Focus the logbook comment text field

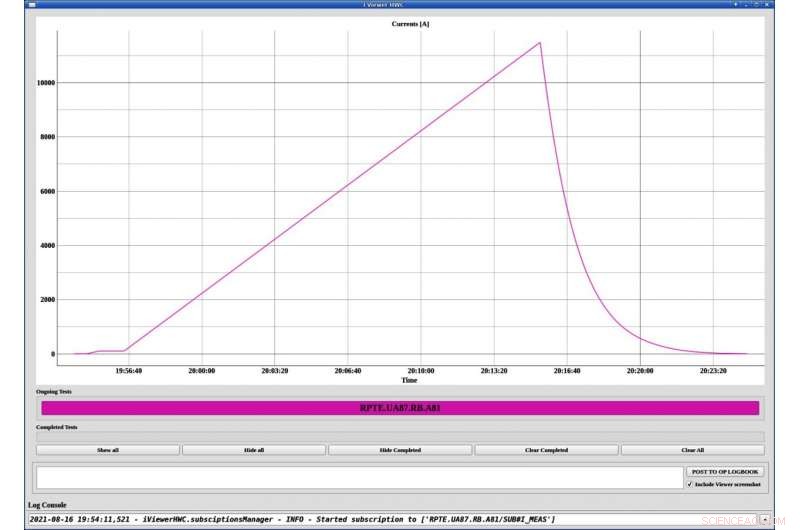tap(359, 477)
